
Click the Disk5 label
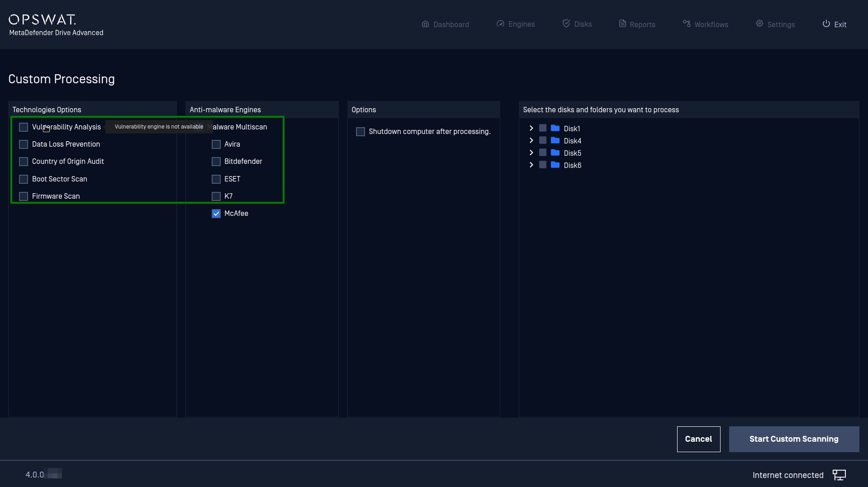(572, 153)
